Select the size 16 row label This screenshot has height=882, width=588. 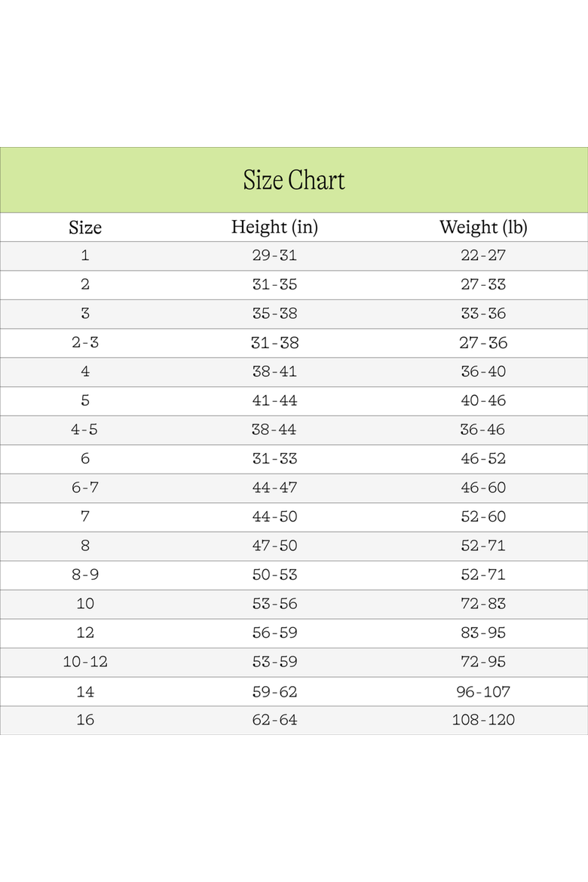tap(85, 720)
